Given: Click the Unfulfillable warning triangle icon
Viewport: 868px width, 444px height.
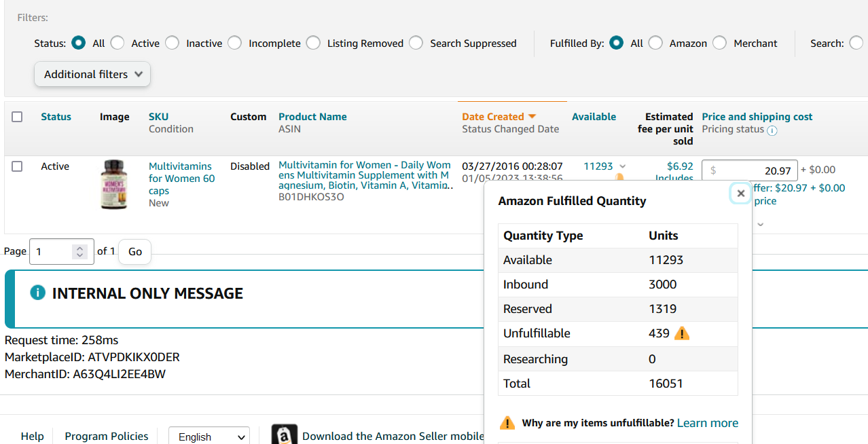Looking at the screenshot, I should [x=682, y=333].
